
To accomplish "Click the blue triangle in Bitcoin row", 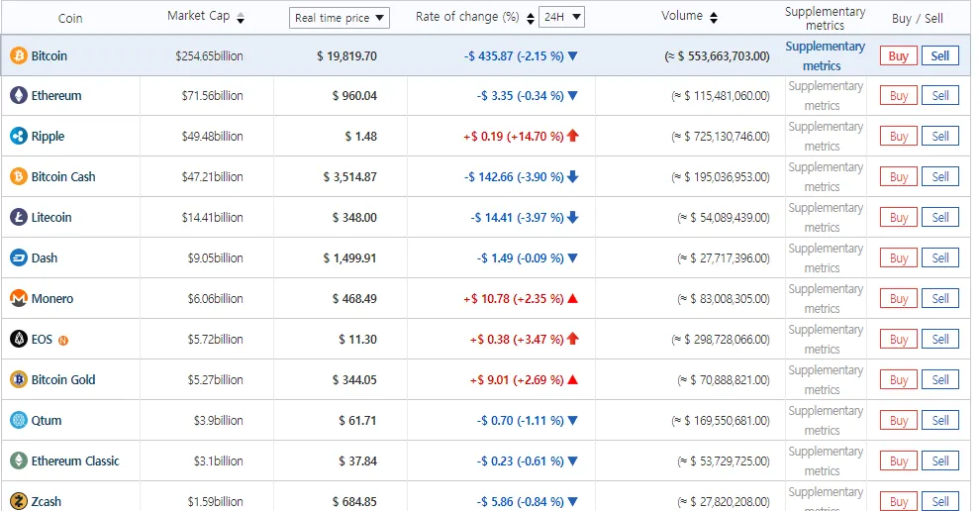I will coord(572,56).
